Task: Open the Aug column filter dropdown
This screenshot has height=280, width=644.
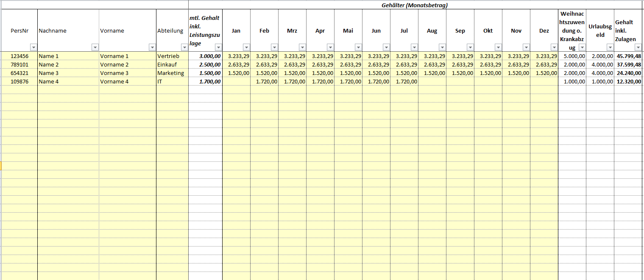Action: pyautogui.click(x=442, y=47)
